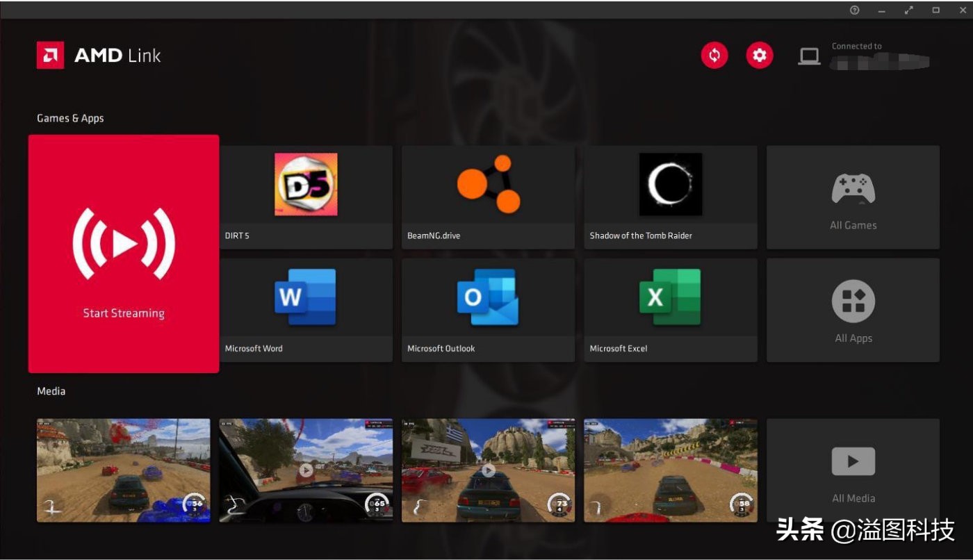Play the in-car cockpit view media clip
Screen dimensions: 973x560
[306, 470]
